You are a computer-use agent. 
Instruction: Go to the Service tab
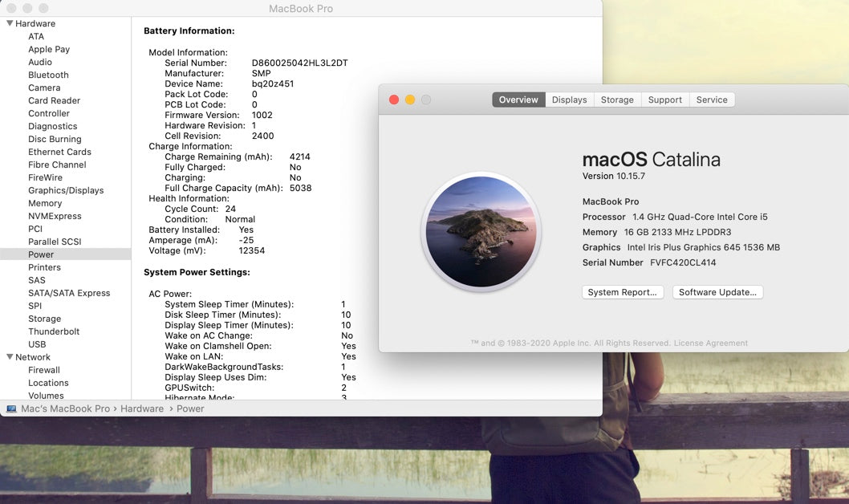pyautogui.click(x=712, y=100)
